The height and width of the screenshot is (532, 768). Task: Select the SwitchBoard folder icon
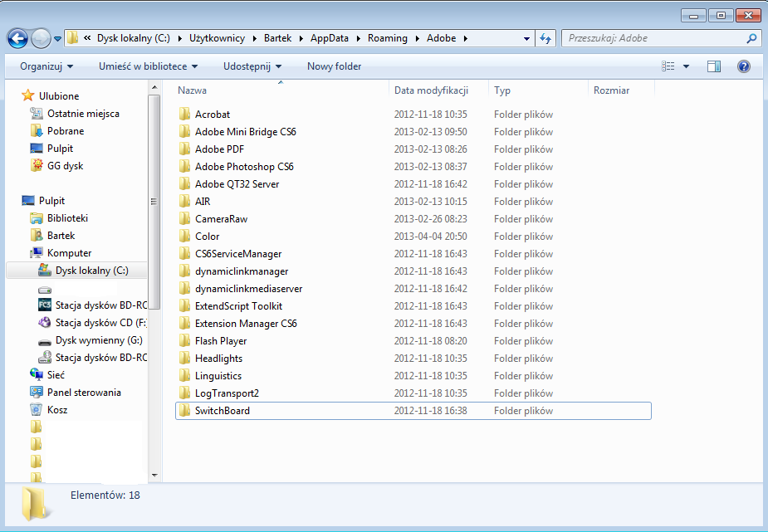[184, 411]
